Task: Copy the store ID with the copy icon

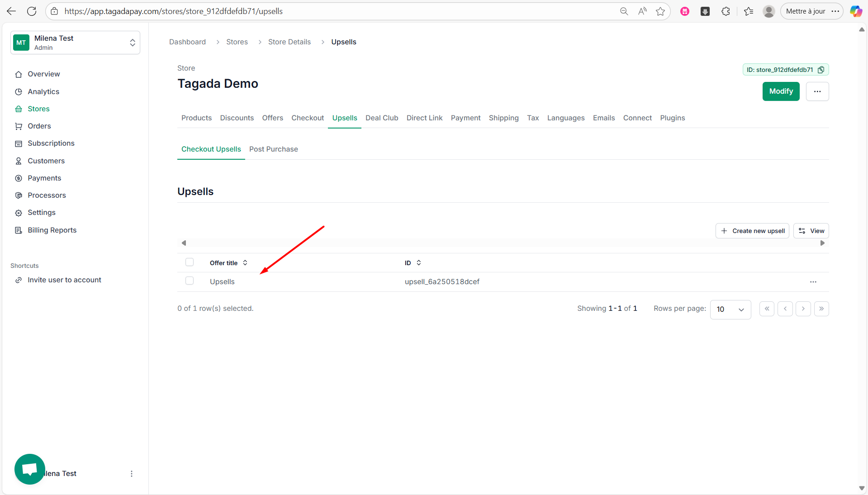Action: (x=821, y=70)
